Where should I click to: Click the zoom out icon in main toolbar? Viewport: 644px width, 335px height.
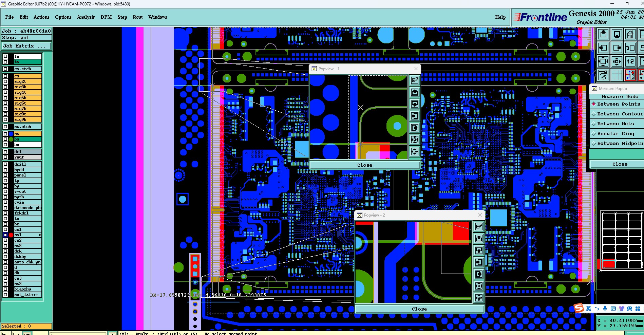(x=617, y=61)
